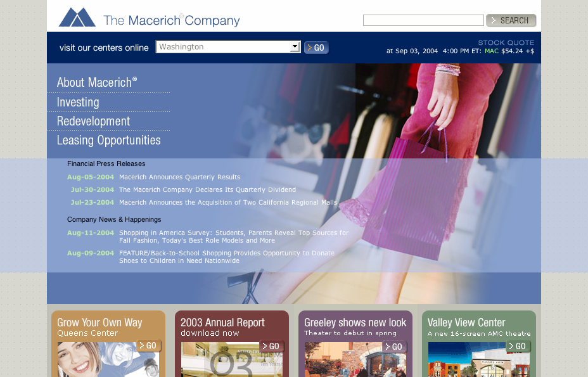Click the Aug-11-2004 date
This screenshot has height=377, width=588.
91,233
